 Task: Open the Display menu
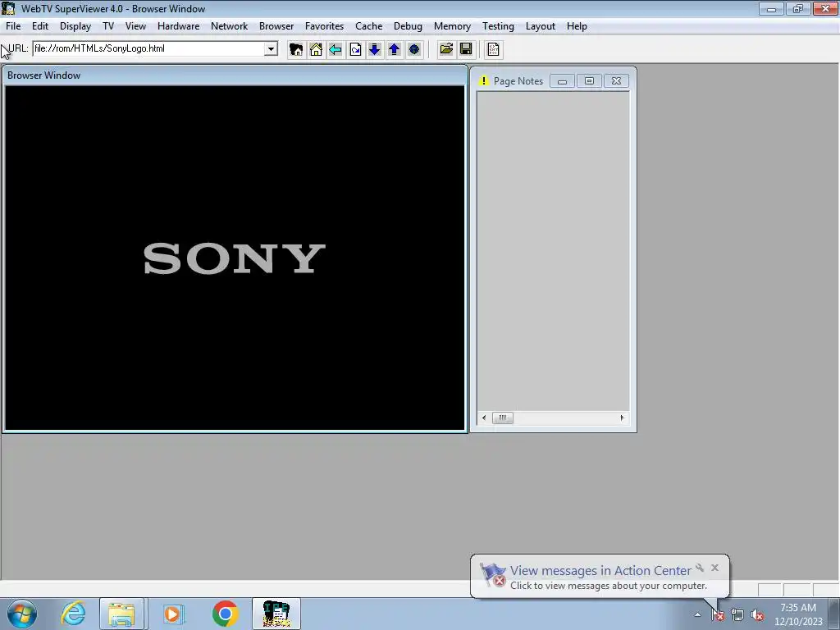(75, 26)
